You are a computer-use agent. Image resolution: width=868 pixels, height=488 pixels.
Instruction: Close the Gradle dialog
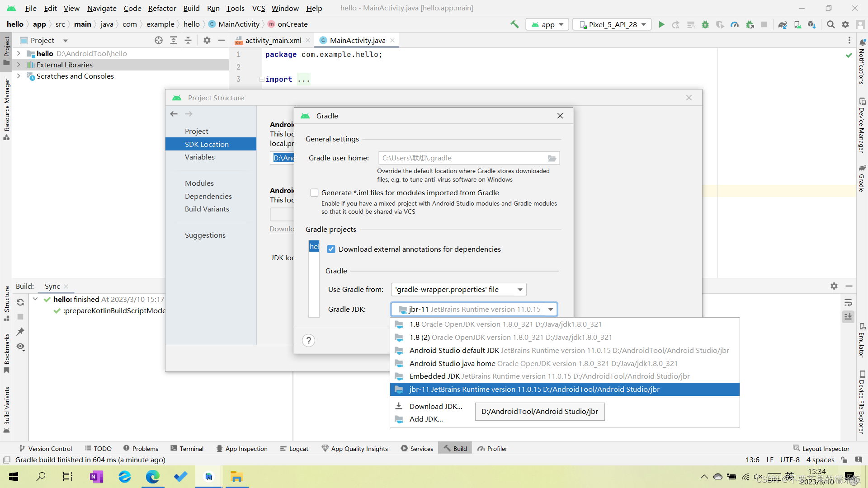coord(560,116)
